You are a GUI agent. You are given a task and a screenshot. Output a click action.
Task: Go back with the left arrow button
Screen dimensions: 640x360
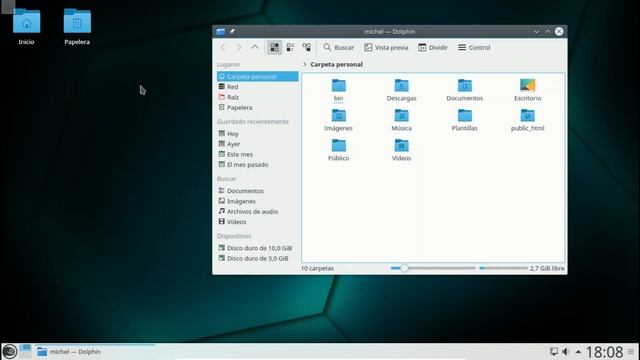point(223,47)
